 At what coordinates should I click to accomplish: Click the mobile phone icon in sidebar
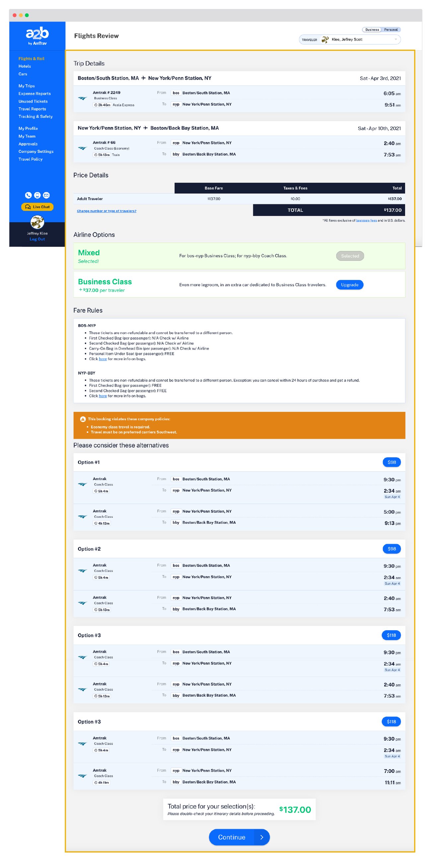click(37, 195)
